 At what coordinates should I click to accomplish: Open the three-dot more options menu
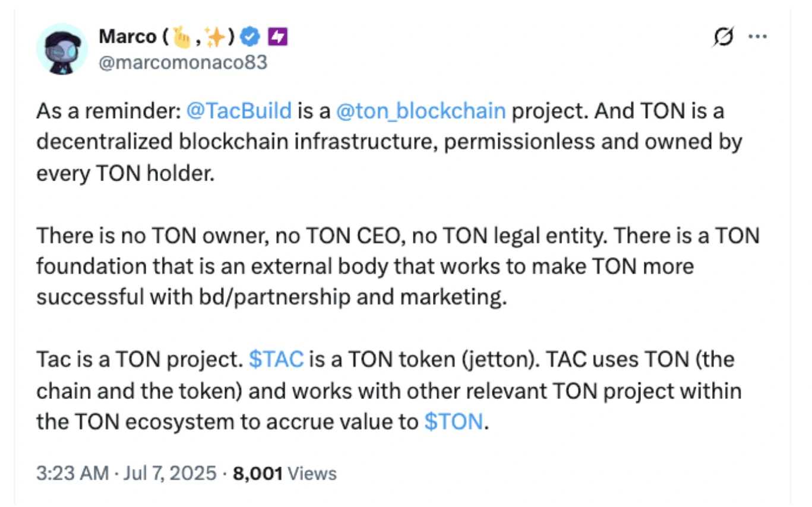(x=757, y=37)
